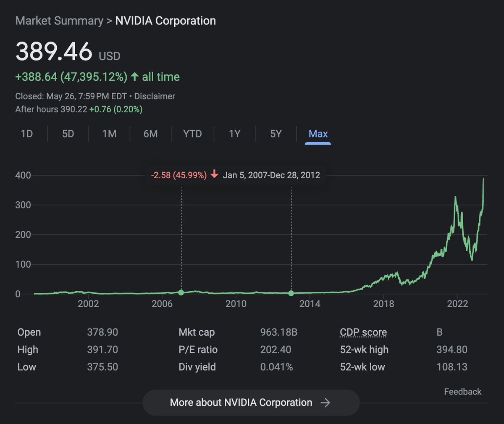Image resolution: width=504 pixels, height=424 pixels.
Task: Click the 200 y-axis label
Action: pos(23,234)
